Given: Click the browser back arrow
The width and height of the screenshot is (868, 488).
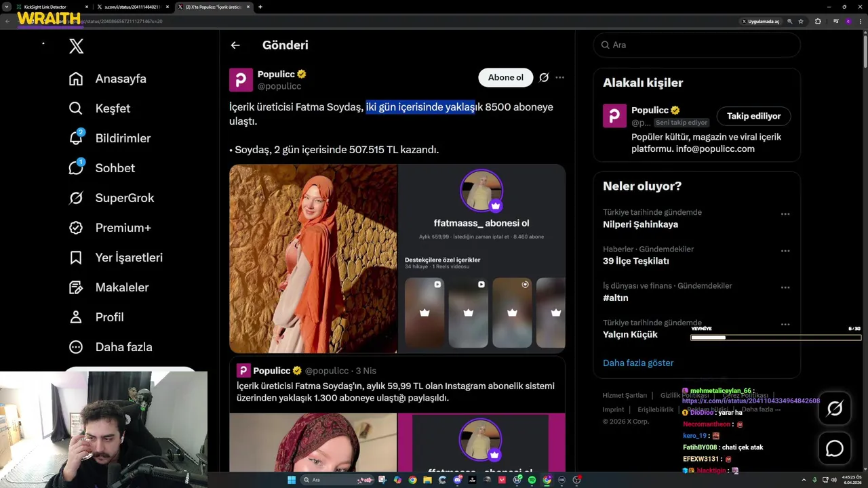Looking at the screenshot, I should pyautogui.click(x=7, y=21).
